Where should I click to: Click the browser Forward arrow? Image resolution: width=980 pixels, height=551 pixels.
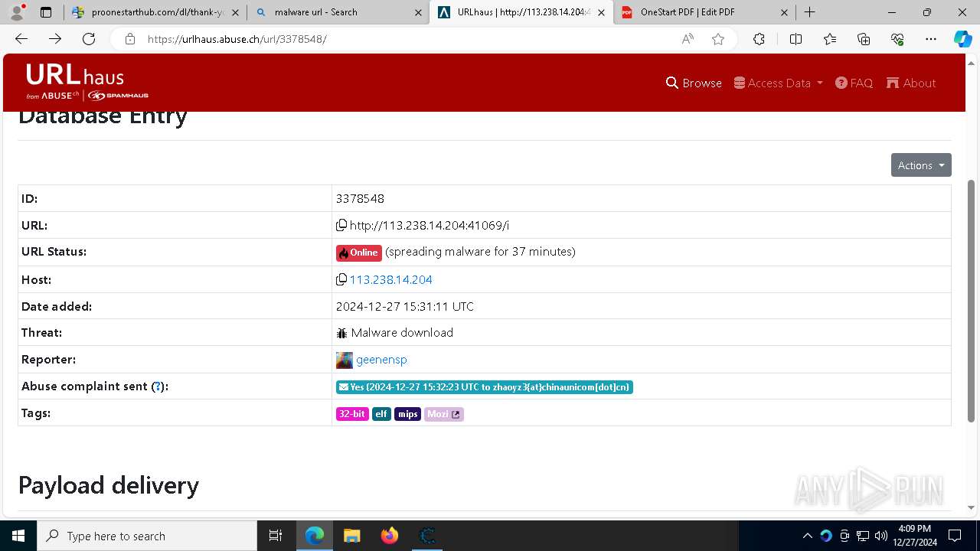coord(55,39)
